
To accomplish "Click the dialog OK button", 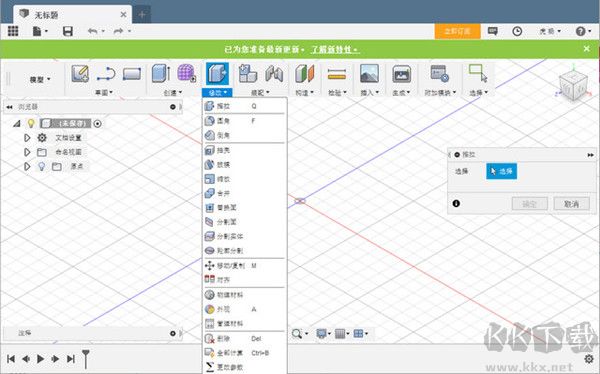I will (530, 204).
